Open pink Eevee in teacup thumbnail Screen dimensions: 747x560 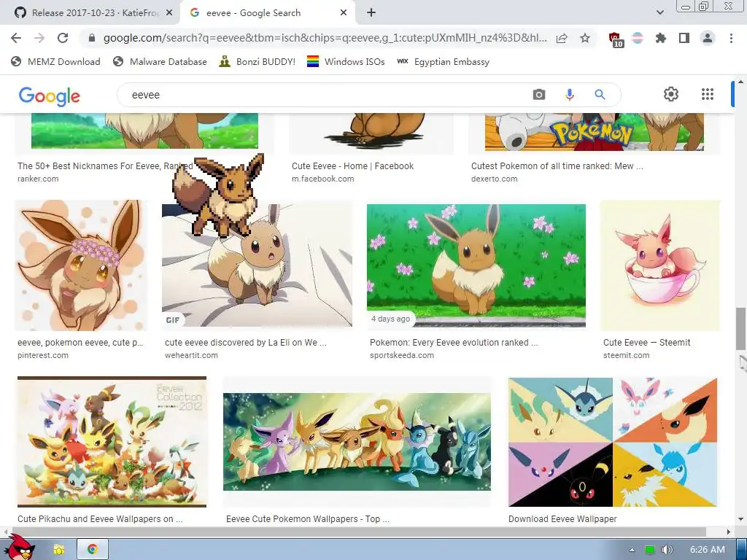(659, 265)
